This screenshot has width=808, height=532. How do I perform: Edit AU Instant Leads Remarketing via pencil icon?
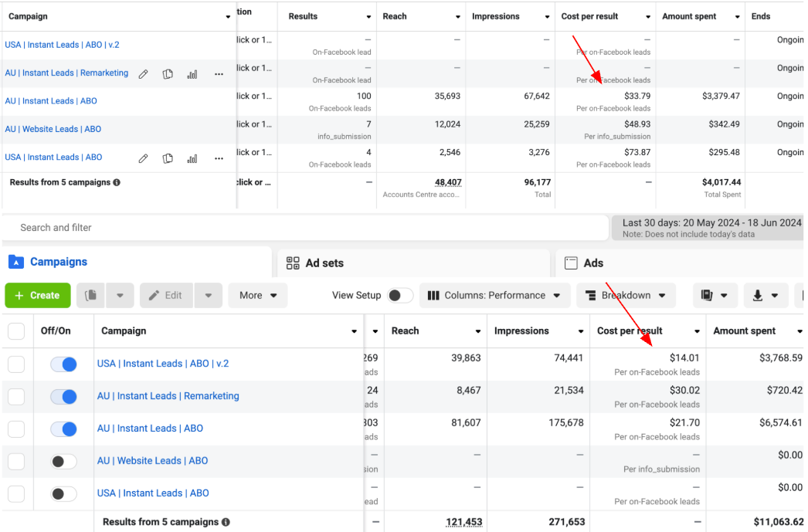coord(143,74)
